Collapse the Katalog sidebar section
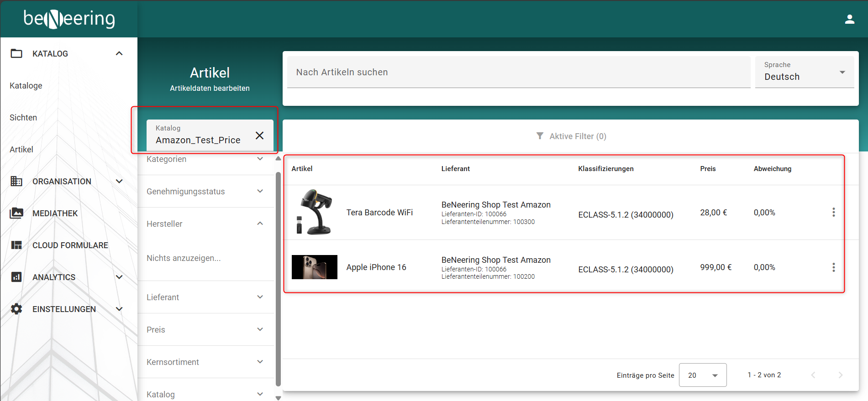Viewport: 868px width, 401px height. point(119,53)
